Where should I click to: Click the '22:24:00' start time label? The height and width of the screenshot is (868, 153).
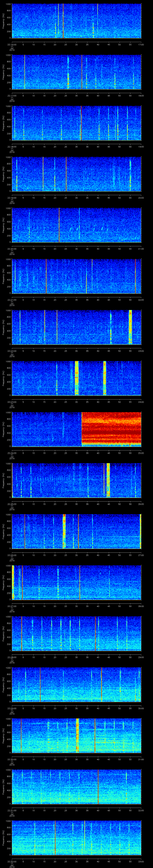coord(12,453)
